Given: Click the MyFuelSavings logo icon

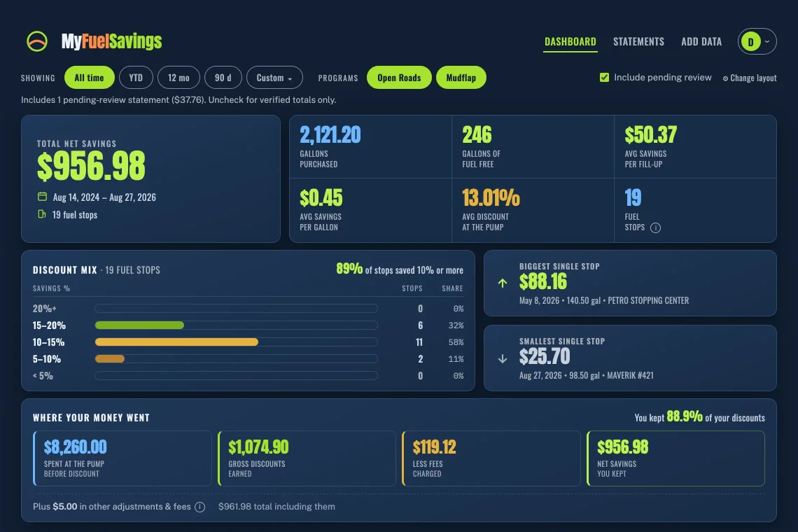Looking at the screenshot, I should pyautogui.click(x=37, y=41).
